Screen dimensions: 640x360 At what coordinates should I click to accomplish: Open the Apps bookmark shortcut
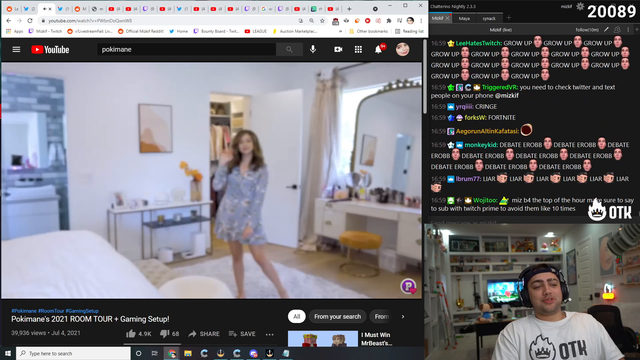click(14, 31)
